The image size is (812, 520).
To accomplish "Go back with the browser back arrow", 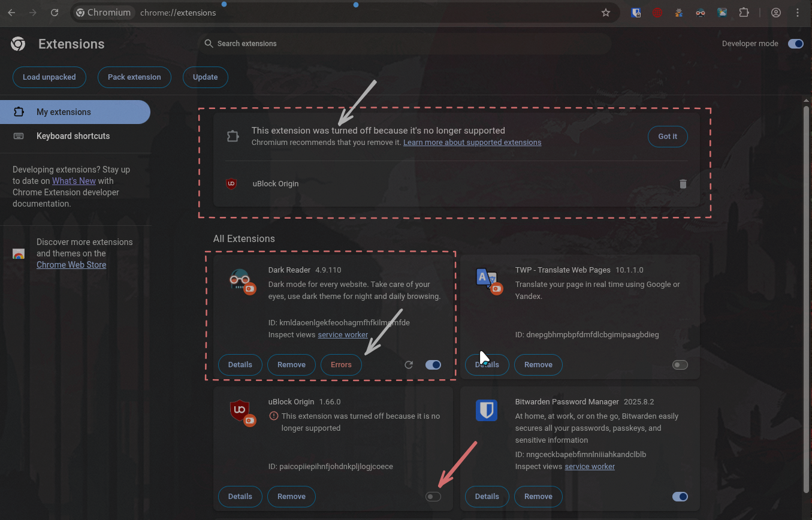I will 11,13.
